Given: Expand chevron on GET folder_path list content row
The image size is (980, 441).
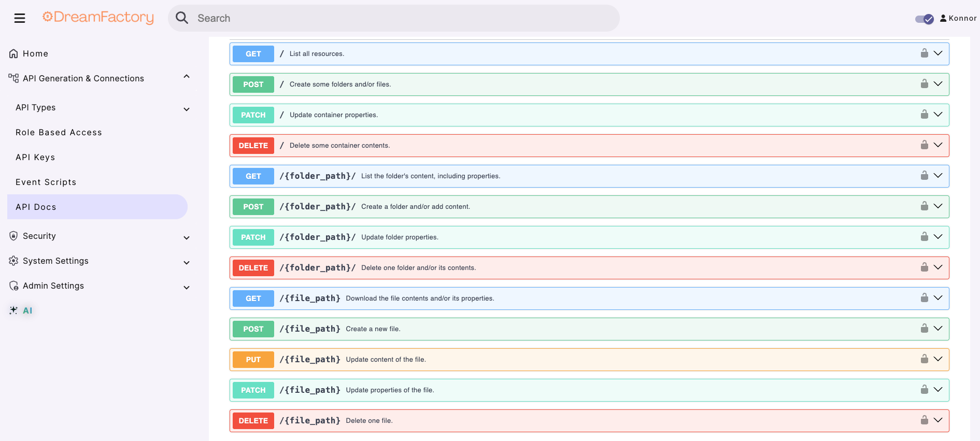Looking at the screenshot, I should tap(938, 175).
